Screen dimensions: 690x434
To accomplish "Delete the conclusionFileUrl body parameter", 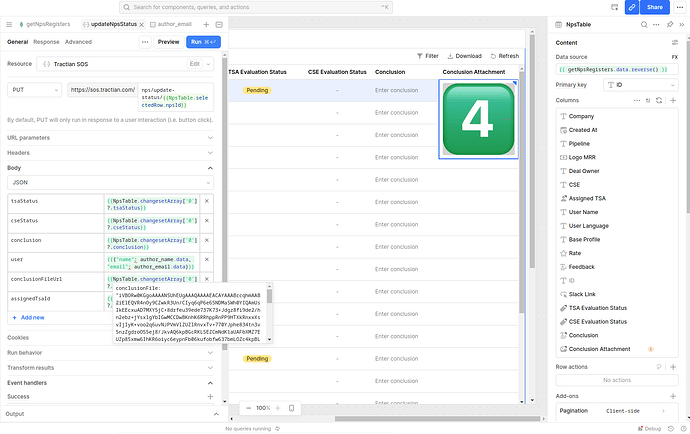I will pyautogui.click(x=207, y=279).
